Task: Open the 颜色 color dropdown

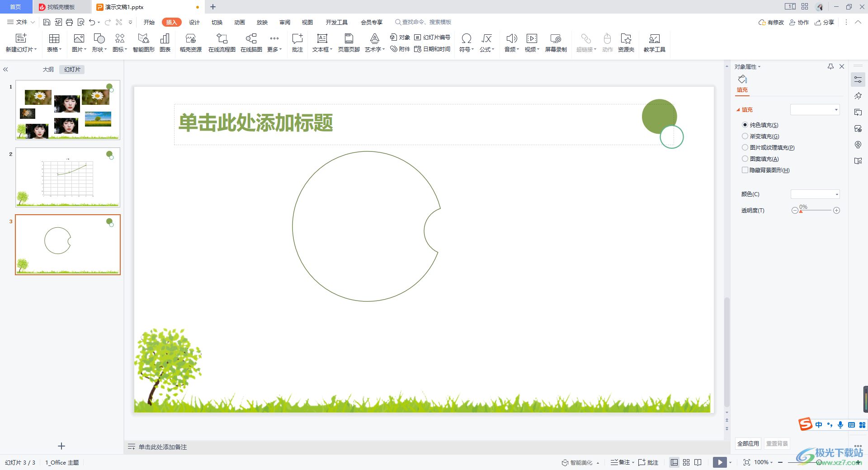Action: (815, 194)
